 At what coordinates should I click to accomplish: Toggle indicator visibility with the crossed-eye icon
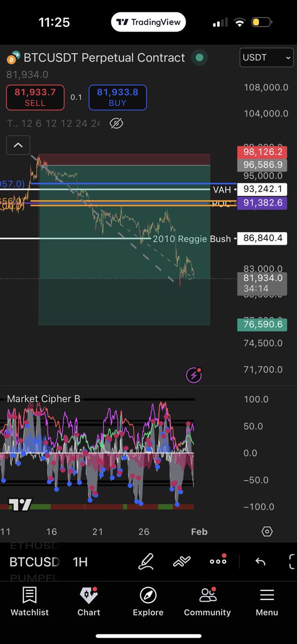[x=116, y=123]
